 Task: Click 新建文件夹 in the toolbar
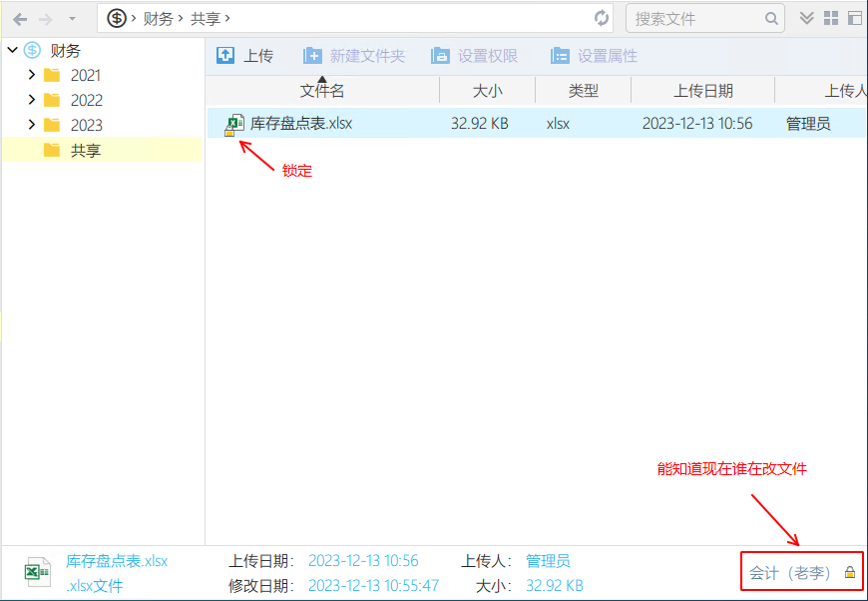click(354, 56)
